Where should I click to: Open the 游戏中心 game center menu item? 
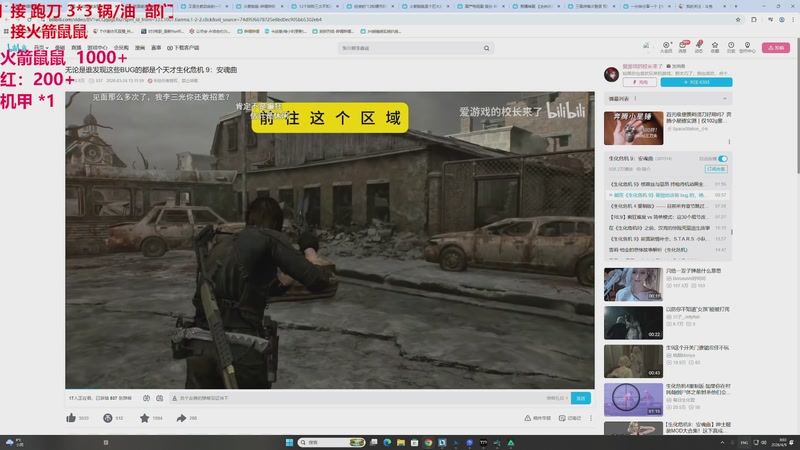point(97,47)
